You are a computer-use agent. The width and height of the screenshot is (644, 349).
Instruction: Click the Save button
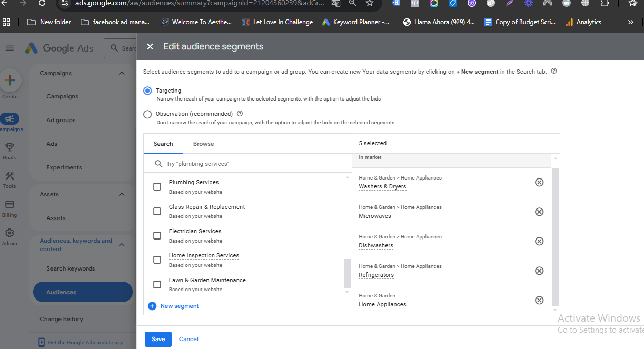(x=158, y=339)
